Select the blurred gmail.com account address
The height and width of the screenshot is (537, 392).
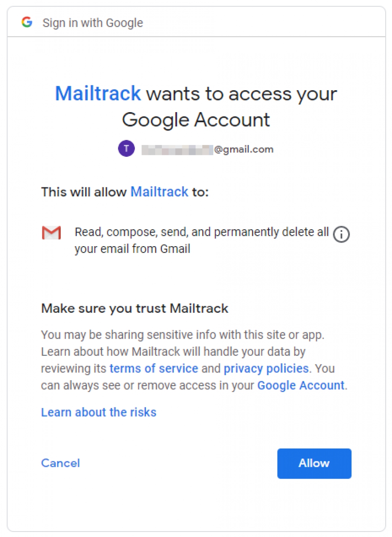point(207,149)
